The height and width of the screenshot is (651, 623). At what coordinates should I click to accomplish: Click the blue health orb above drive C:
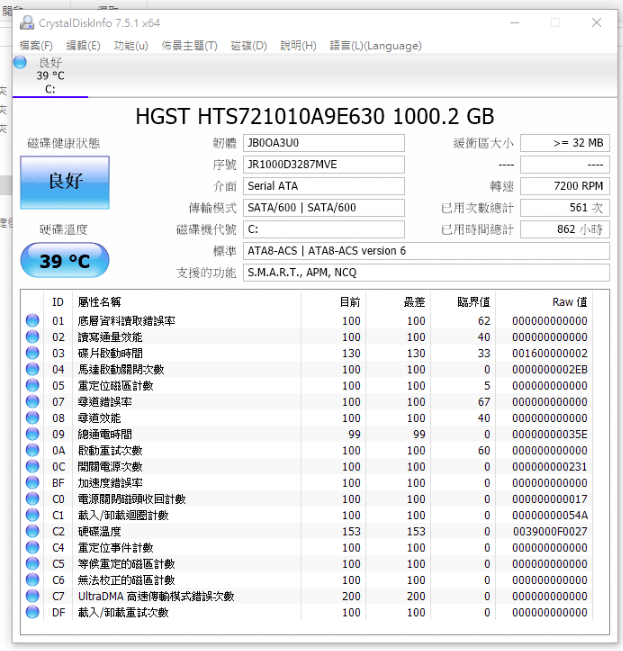20,62
